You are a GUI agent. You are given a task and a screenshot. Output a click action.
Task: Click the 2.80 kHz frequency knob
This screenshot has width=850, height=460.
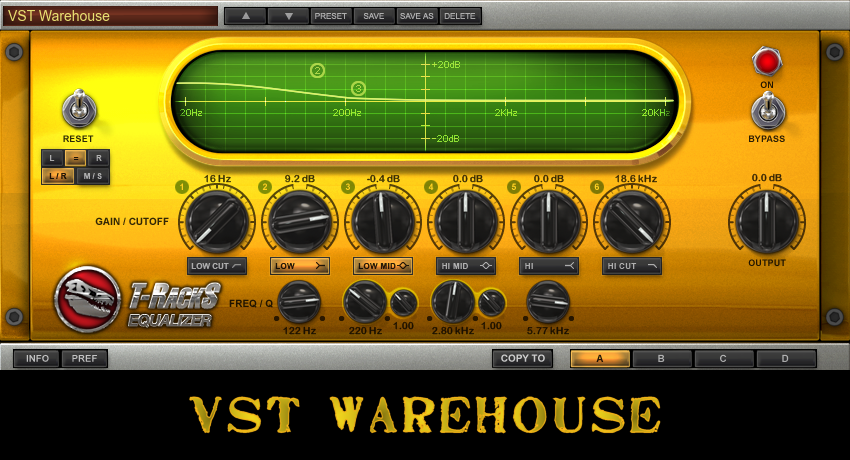[x=453, y=302]
